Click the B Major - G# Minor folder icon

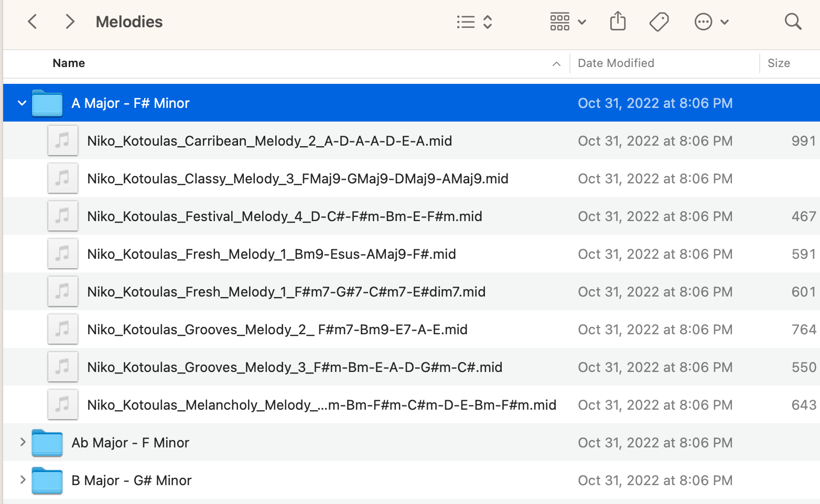47,480
